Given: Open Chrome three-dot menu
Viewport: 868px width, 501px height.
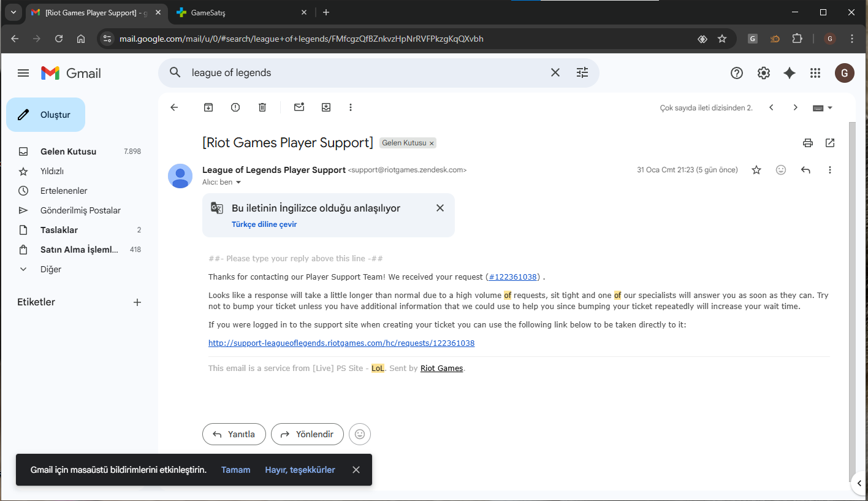Looking at the screenshot, I should (852, 39).
